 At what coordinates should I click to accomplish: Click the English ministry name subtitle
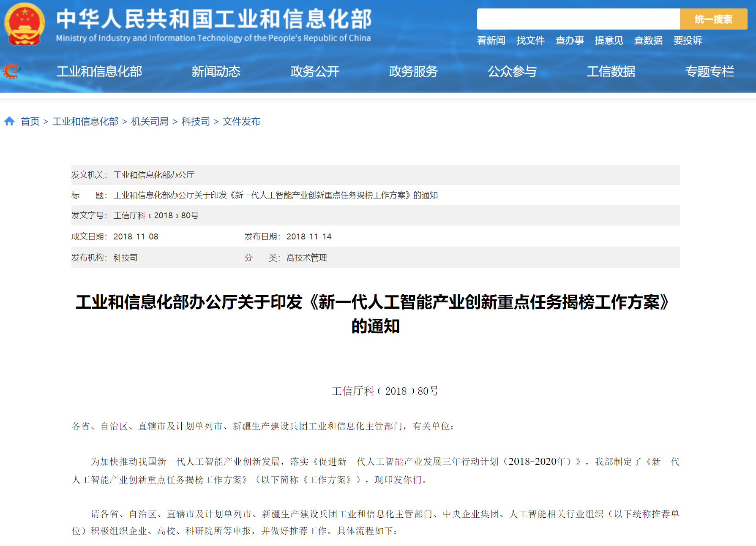pyautogui.click(x=213, y=38)
